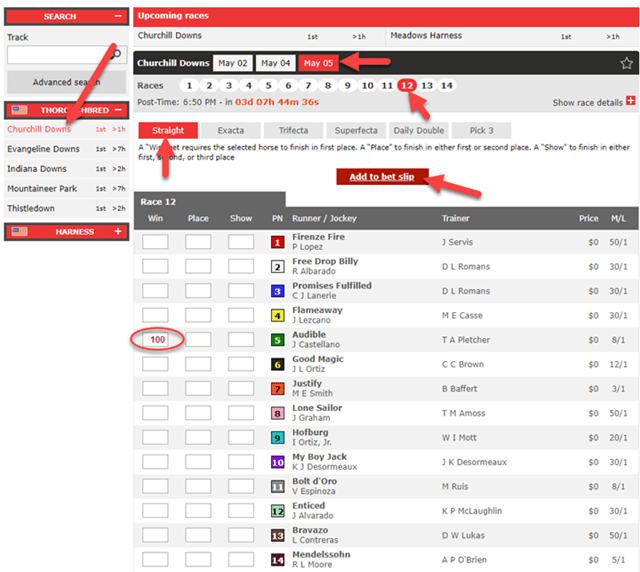Expand Show race details
640x572 pixels.
pyautogui.click(x=630, y=102)
